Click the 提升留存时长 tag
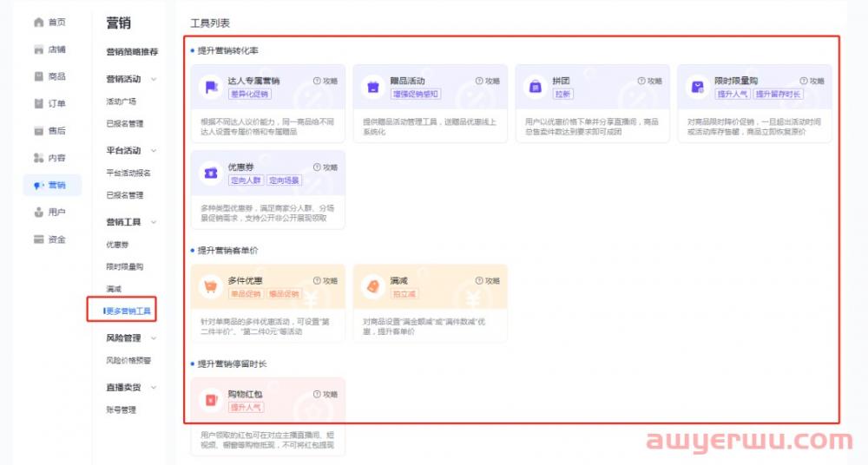The height and width of the screenshot is (465, 868). tap(778, 94)
